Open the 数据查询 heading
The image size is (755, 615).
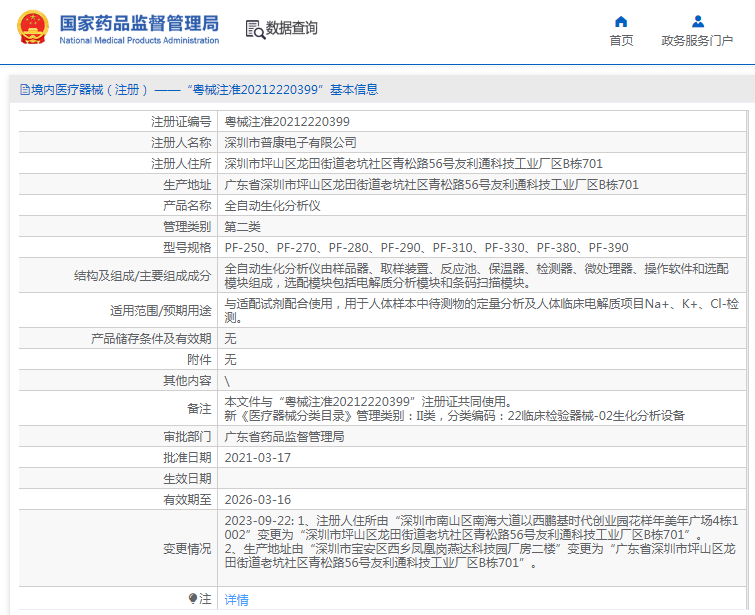tap(292, 28)
